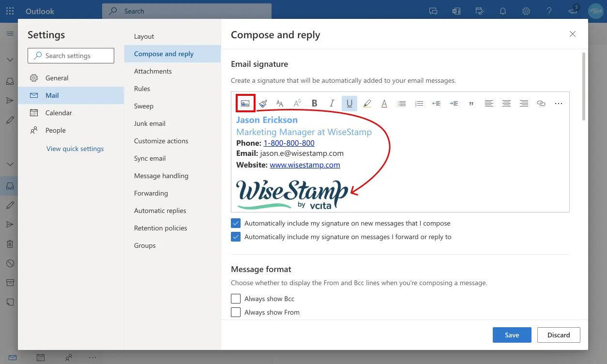
Task: Open the font name selector
Action: point(279,103)
